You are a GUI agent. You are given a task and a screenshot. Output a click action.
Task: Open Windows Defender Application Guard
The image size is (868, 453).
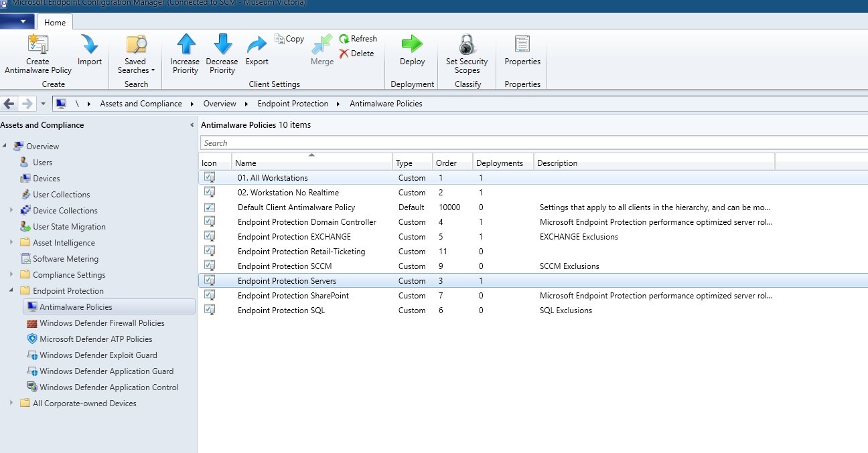(x=106, y=371)
